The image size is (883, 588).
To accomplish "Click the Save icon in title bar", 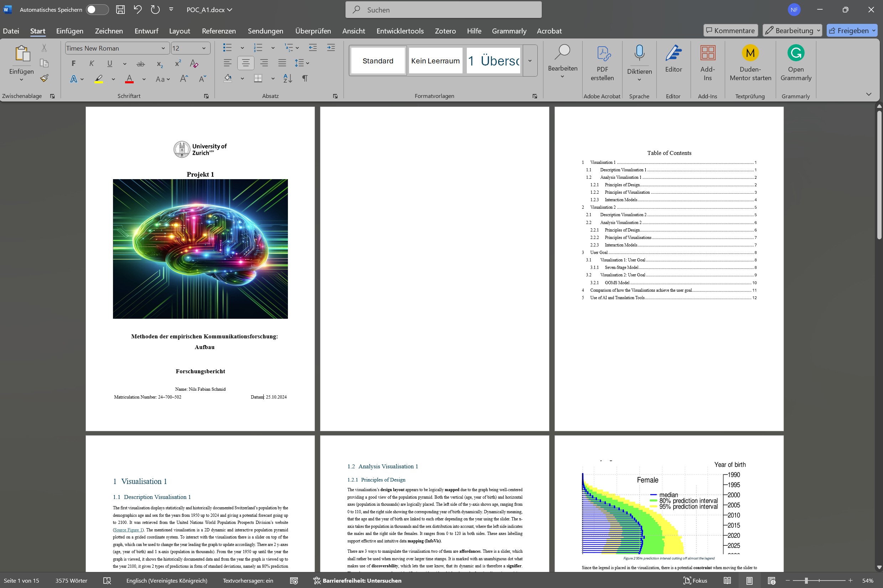I will point(120,10).
